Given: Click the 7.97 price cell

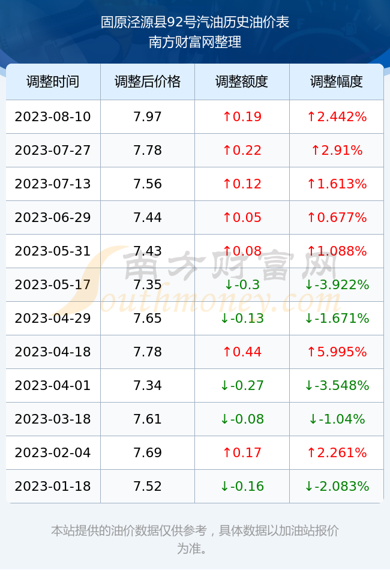Looking at the screenshot, I should click(x=148, y=116).
